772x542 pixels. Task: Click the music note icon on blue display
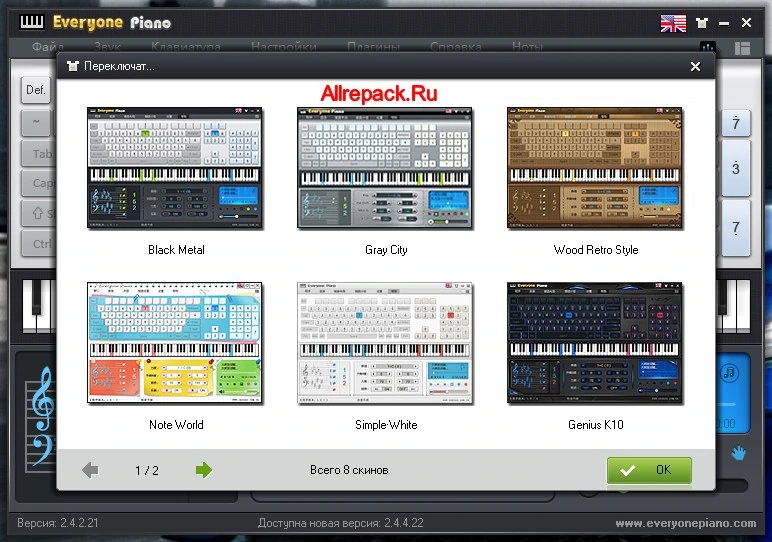pos(729,373)
